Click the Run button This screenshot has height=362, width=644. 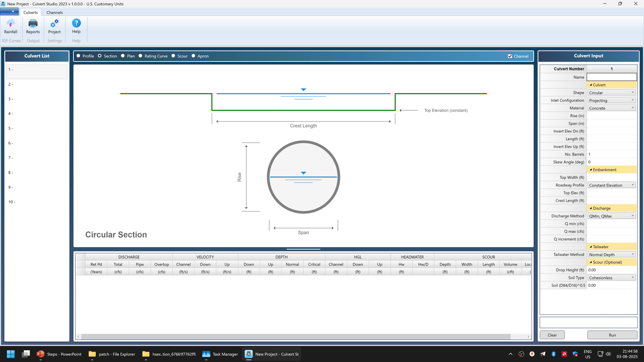click(x=612, y=335)
